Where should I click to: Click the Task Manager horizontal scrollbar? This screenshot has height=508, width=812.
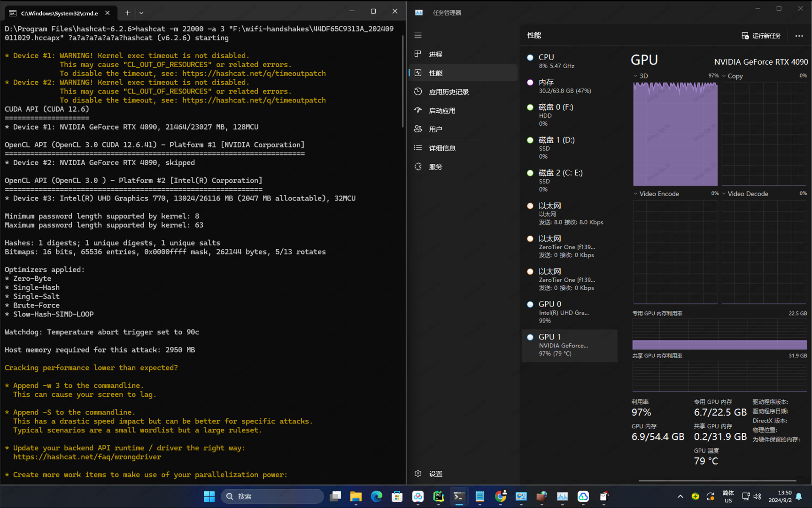[x=717, y=481]
